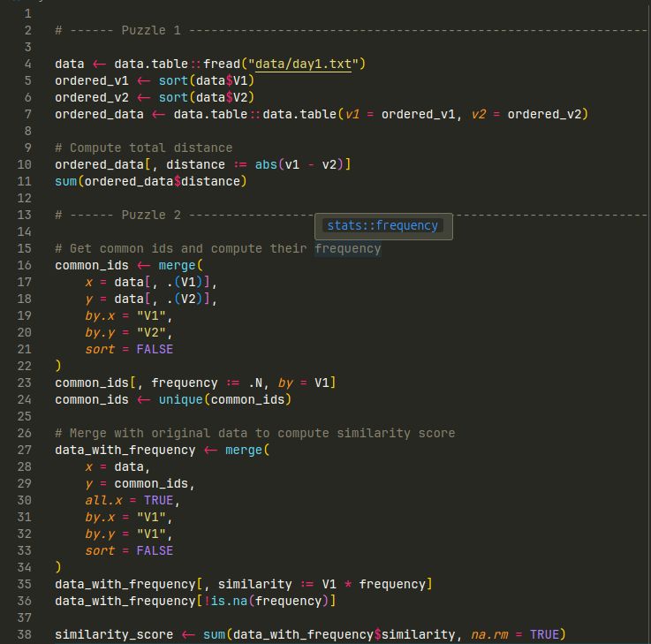Click sort function on line 6

pos(173,97)
